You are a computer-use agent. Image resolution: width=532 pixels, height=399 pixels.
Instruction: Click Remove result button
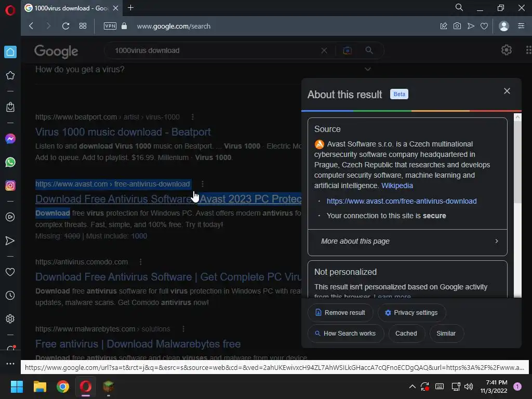tap(340, 312)
